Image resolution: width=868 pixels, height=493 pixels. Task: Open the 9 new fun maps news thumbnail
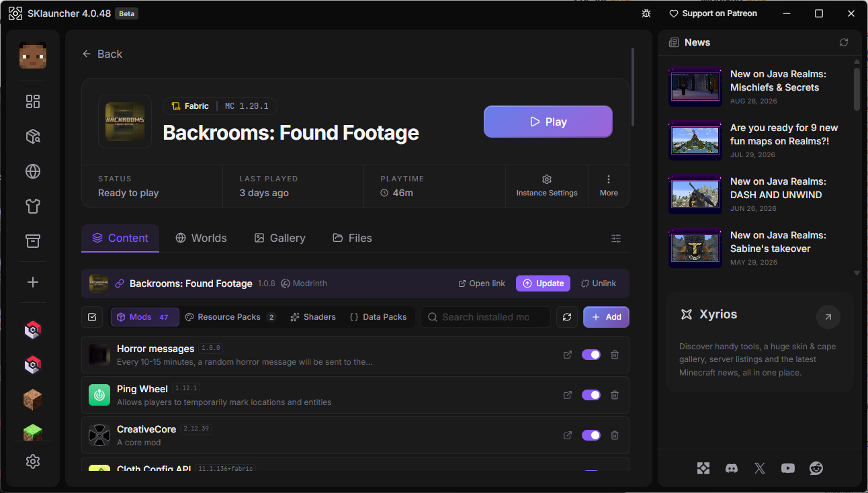click(x=695, y=141)
